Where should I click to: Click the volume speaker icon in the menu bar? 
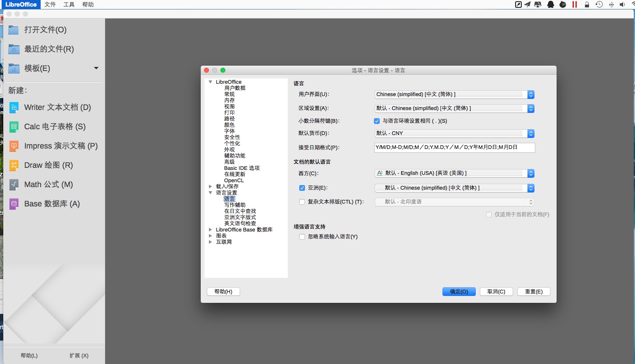(622, 5)
